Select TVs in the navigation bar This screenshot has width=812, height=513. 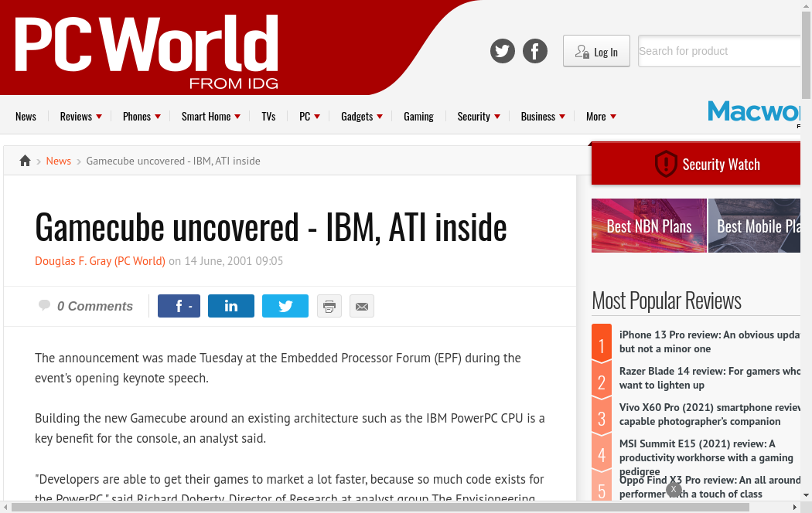(x=268, y=117)
